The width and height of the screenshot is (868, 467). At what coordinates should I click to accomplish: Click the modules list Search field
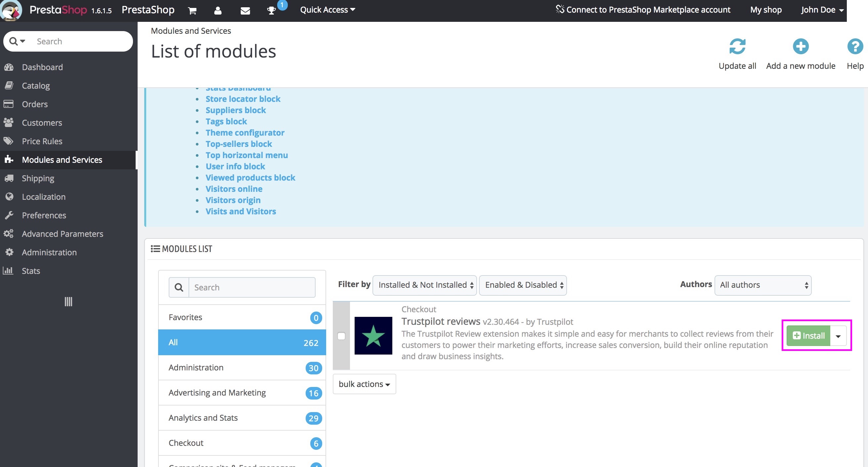click(x=252, y=287)
